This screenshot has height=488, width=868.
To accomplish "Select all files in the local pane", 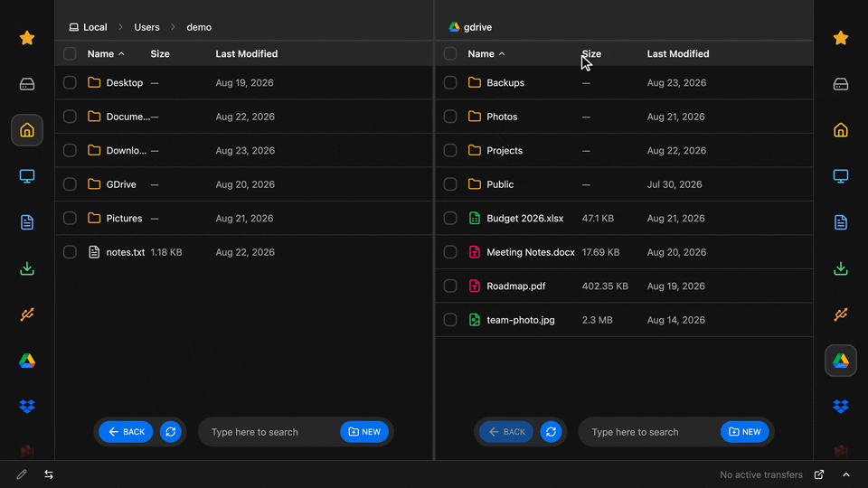I will pos(70,53).
